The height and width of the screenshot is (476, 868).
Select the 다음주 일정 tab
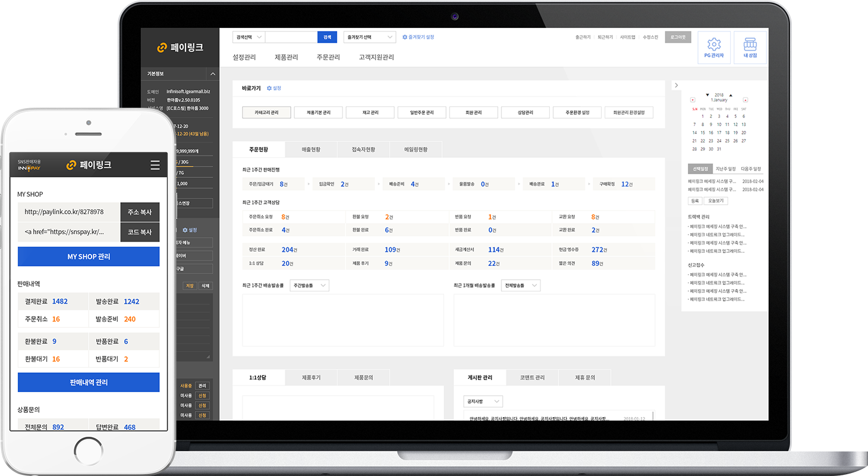pos(751,169)
